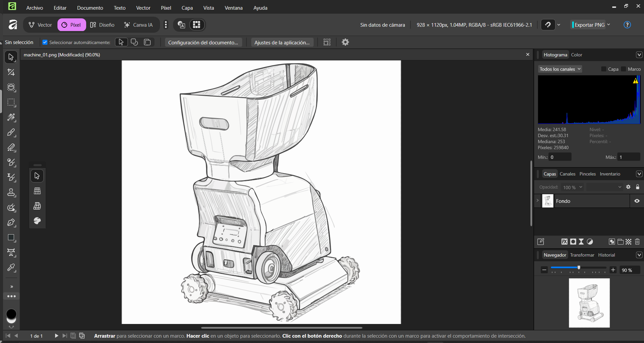
Task: Click the delete layer trash icon
Action: pyautogui.click(x=637, y=242)
